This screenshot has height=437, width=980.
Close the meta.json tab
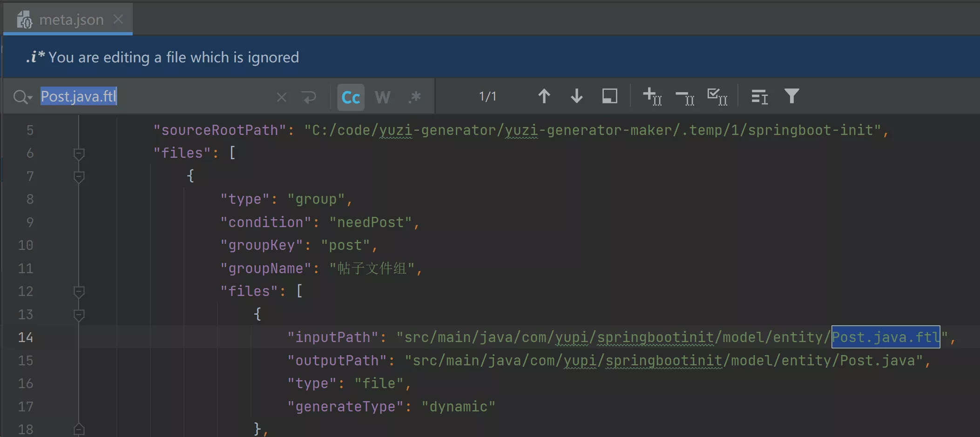(x=118, y=19)
